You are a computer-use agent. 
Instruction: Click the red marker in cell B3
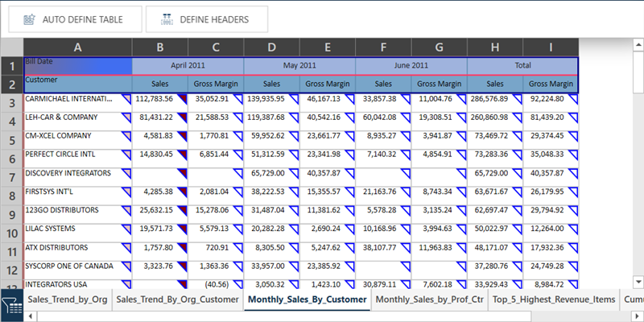pos(182,98)
